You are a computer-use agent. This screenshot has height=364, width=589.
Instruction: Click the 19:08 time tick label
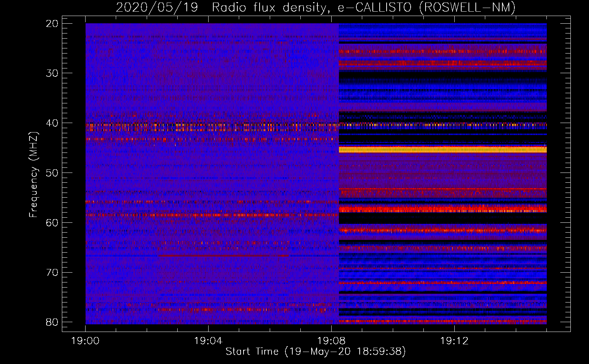331,341
